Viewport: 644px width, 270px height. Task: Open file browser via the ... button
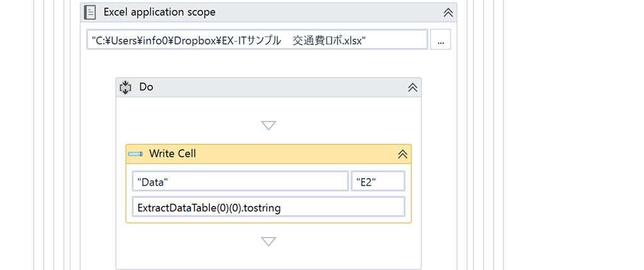pyautogui.click(x=440, y=40)
